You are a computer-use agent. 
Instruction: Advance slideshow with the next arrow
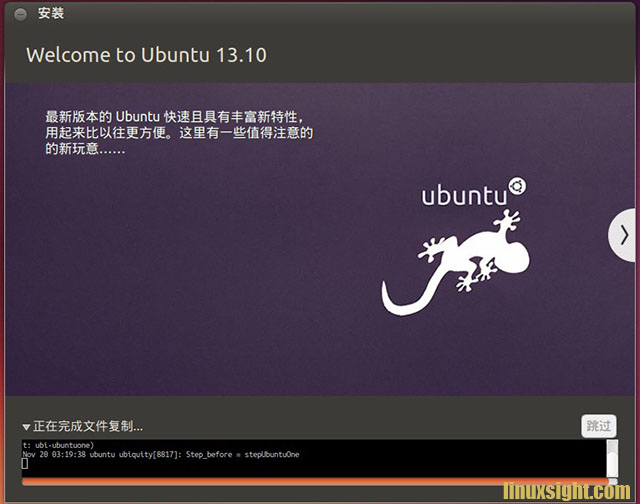pyautogui.click(x=623, y=235)
